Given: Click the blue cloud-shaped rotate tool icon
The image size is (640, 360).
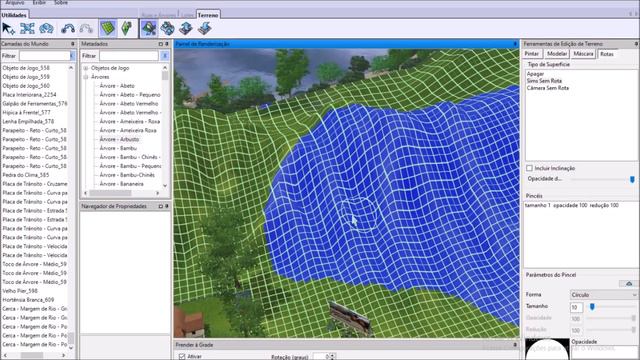Looking at the screenshot, I should (x=47, y=29).
